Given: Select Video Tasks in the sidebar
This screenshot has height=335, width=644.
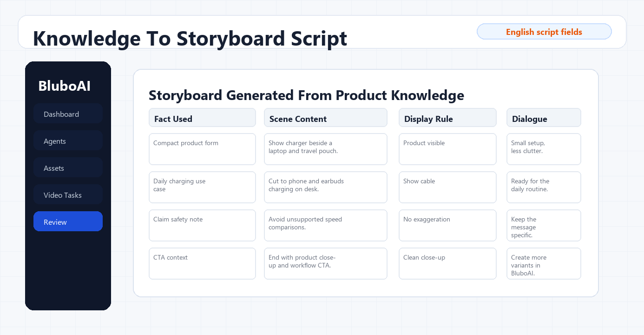Looking at the screenshot, I should pyautogui.click(x=68, y=195).
